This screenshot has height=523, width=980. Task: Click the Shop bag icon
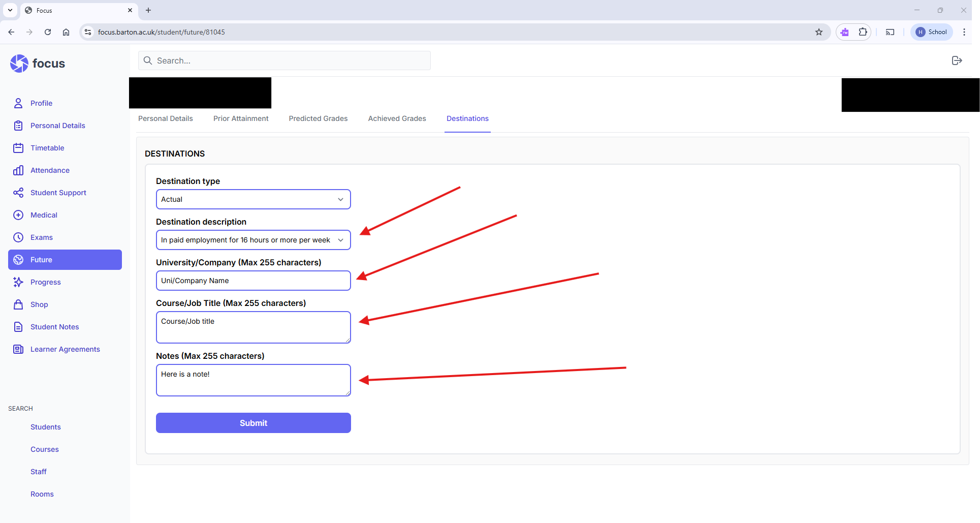pyautogui.click(x=18, y=304)
